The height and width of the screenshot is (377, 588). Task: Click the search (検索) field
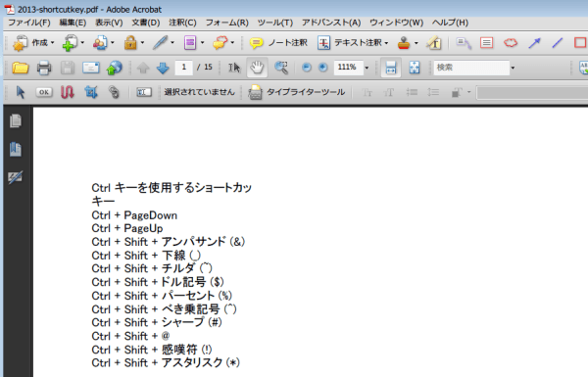tap(471, 68)
